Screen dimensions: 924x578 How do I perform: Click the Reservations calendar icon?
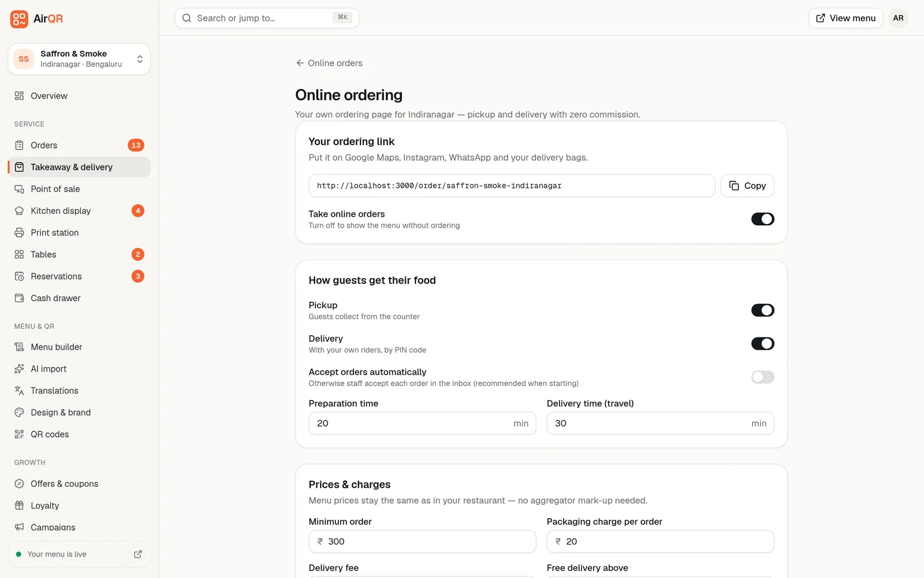click(x=19, y=276)
